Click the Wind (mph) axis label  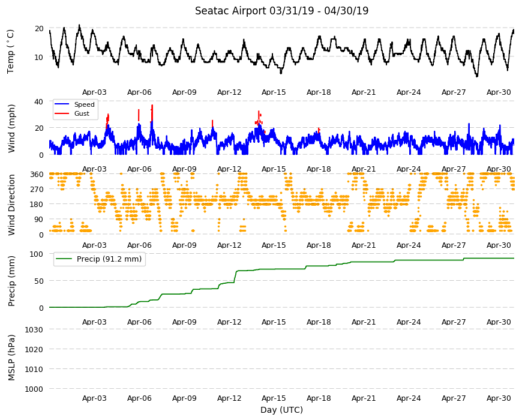[11, 128]
